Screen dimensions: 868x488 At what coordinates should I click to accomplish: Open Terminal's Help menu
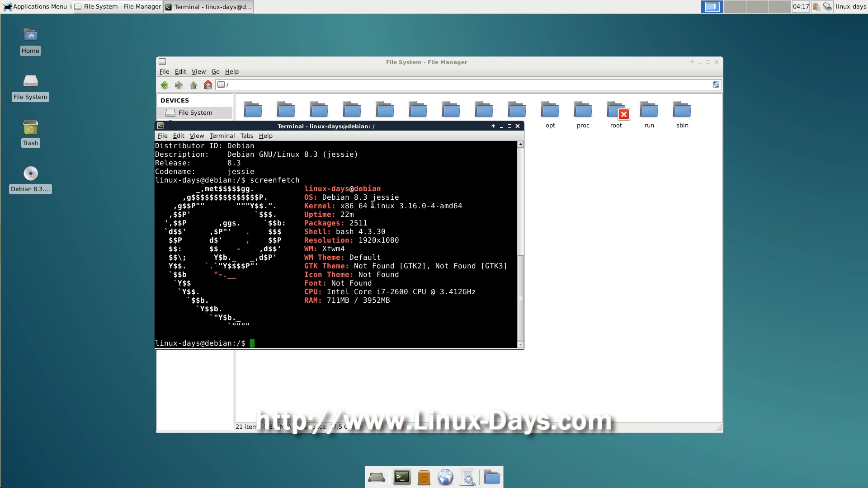(x=265, y=136)
